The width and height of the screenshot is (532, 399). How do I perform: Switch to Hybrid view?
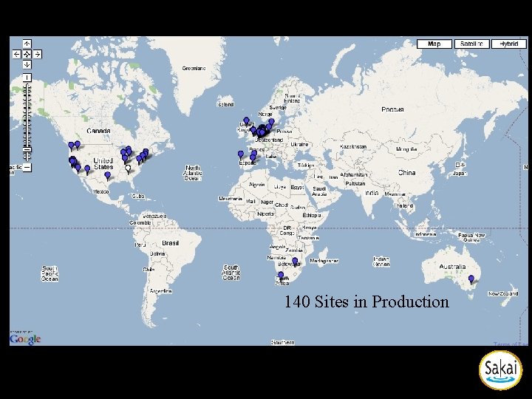click(x=508, y=44)
